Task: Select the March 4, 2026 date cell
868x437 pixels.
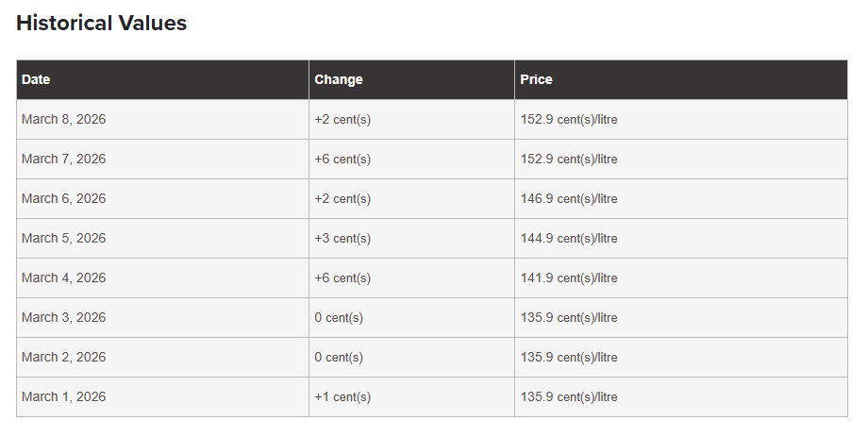Action: pos(63,278)
